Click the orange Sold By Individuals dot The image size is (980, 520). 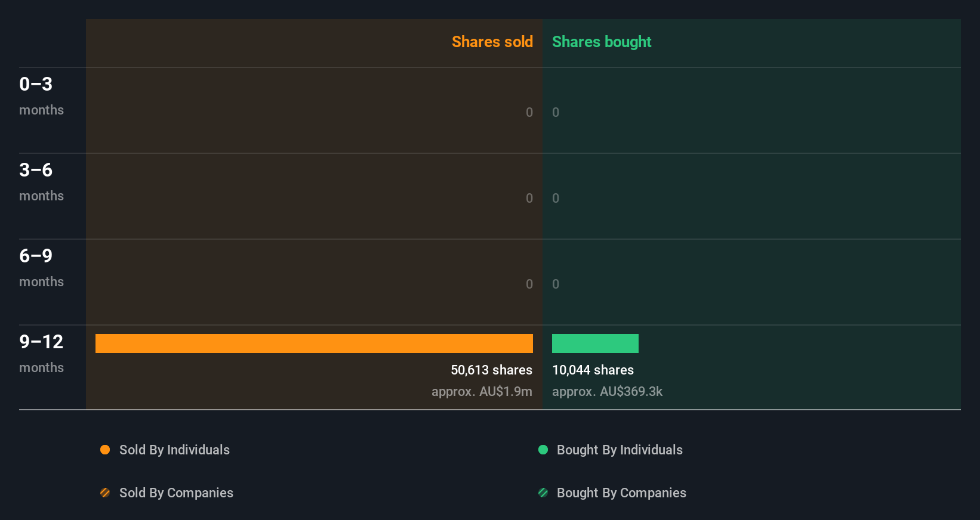105,450
